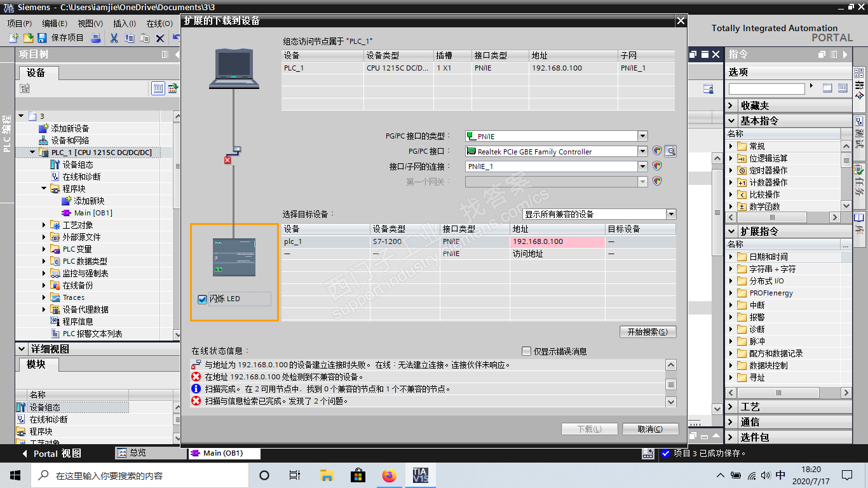Expand the 通信 section
868x488 pixels.
point(732,422)
